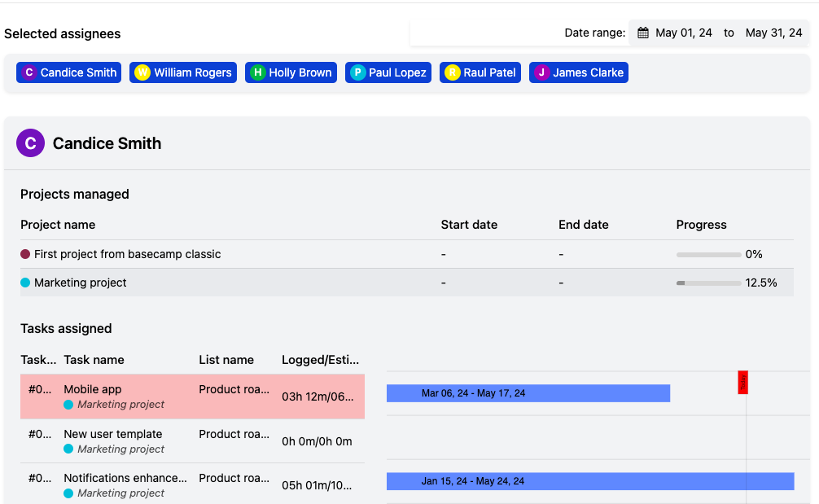
Task: Click logged time 05h 01m/10...
Action: coord(317,485)
